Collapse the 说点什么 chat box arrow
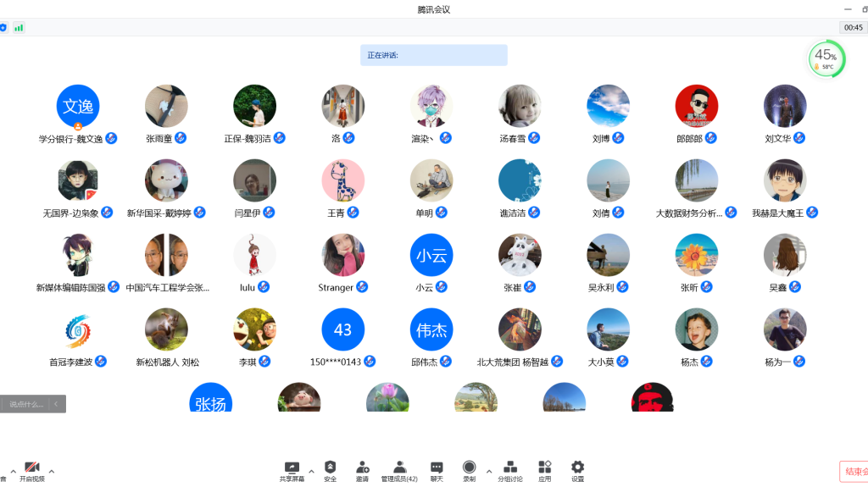Image resolution: width=868 pixels, height=487 pixels. tap(57, 404)
